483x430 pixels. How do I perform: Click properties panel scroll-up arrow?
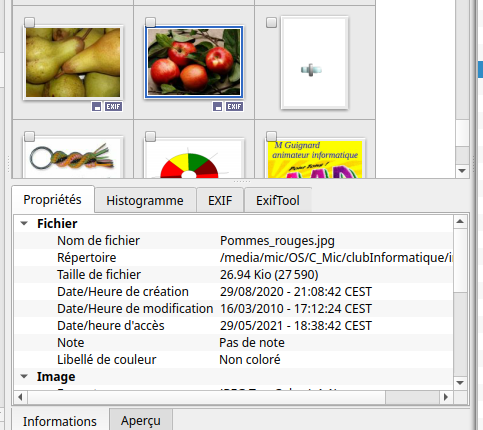click(x=460, y=222)
